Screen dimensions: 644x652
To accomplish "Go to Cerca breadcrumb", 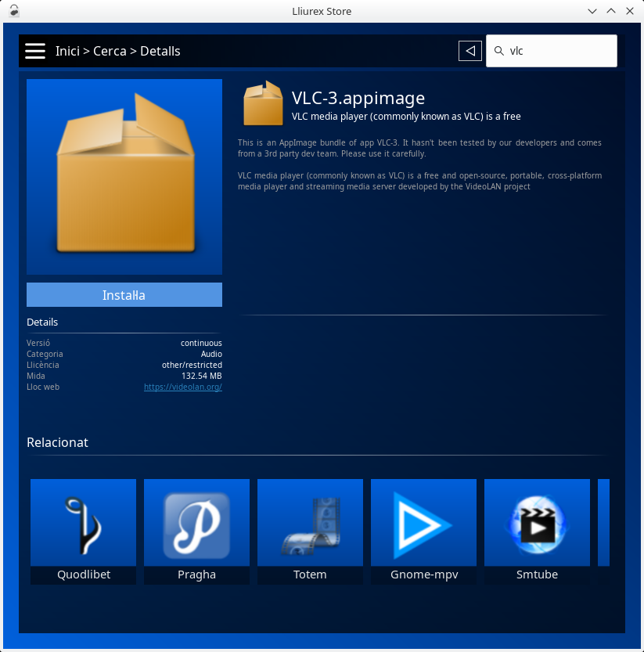I will [110, 51].
